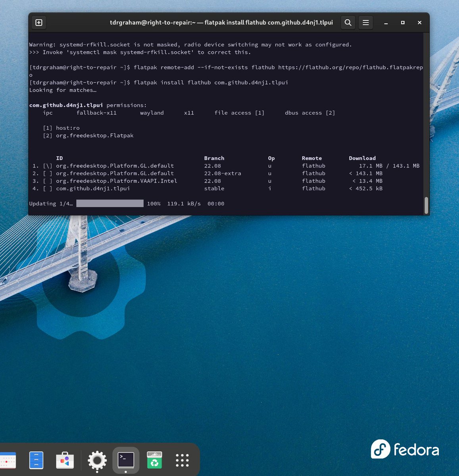This screenshot has height=476, width=459.
Task: Show the applications grid
Action: [182, 460]
